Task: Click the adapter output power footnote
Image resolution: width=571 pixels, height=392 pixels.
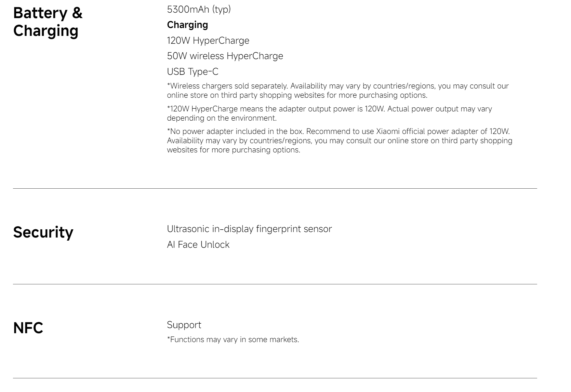Action: tap(329, 113)
